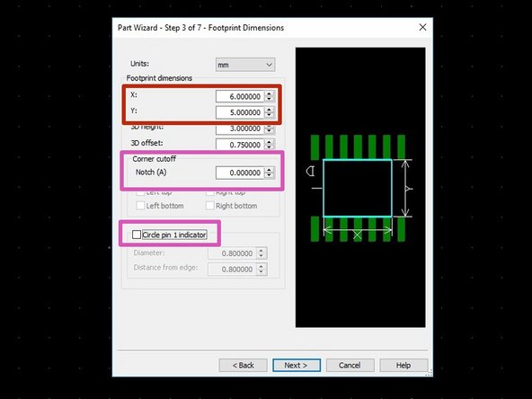Decrease Distance from edge with down arrow
Viewport: 532px width, 399px height.
(262, 272)
